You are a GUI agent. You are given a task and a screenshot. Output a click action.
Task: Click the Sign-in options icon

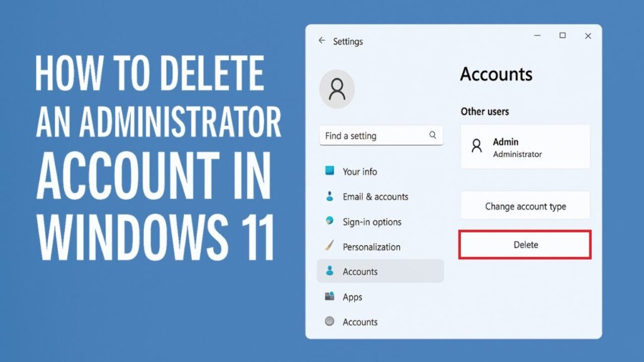(330, 221)
